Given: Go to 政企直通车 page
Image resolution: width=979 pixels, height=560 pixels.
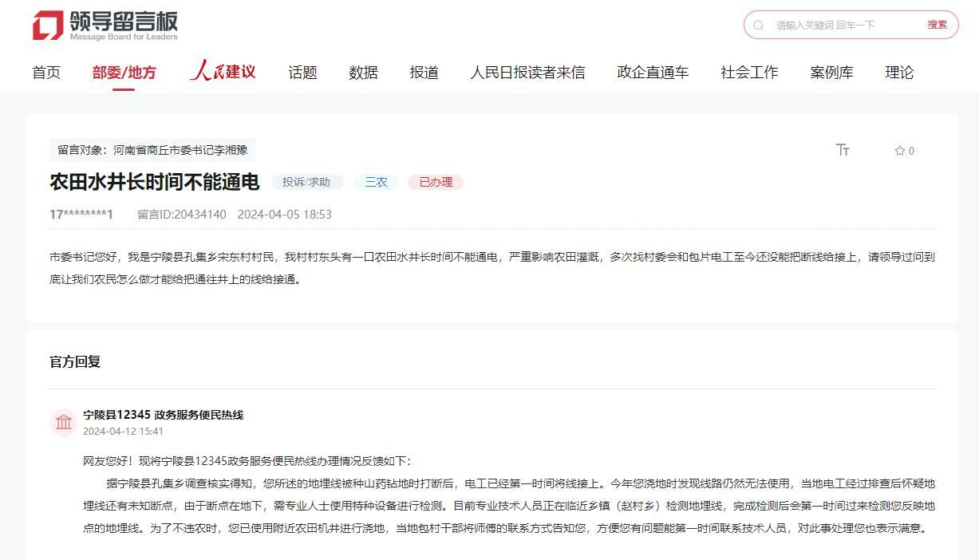Looking at the screenshot, I should 652,73.
